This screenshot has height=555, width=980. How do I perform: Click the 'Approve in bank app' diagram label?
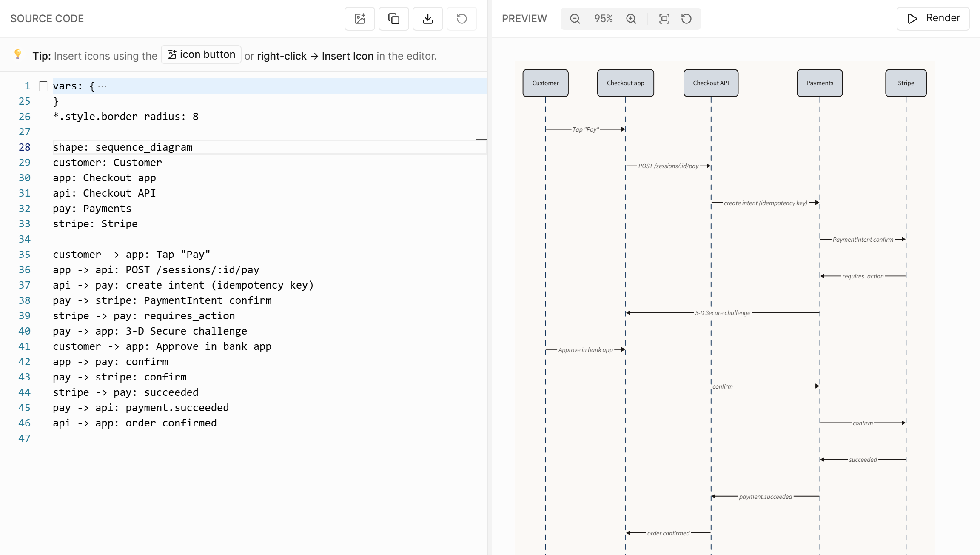(x=585, y=350)
